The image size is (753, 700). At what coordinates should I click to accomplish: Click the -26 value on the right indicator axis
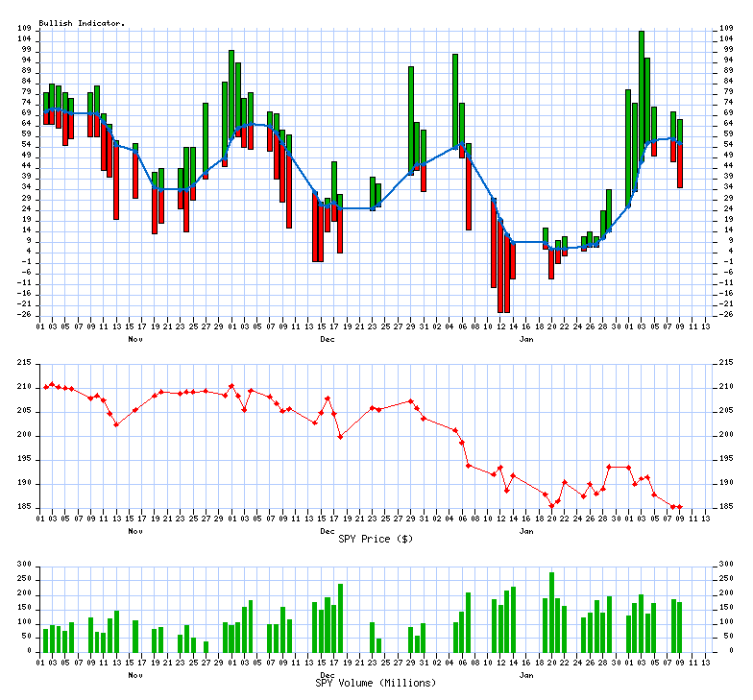726,314
